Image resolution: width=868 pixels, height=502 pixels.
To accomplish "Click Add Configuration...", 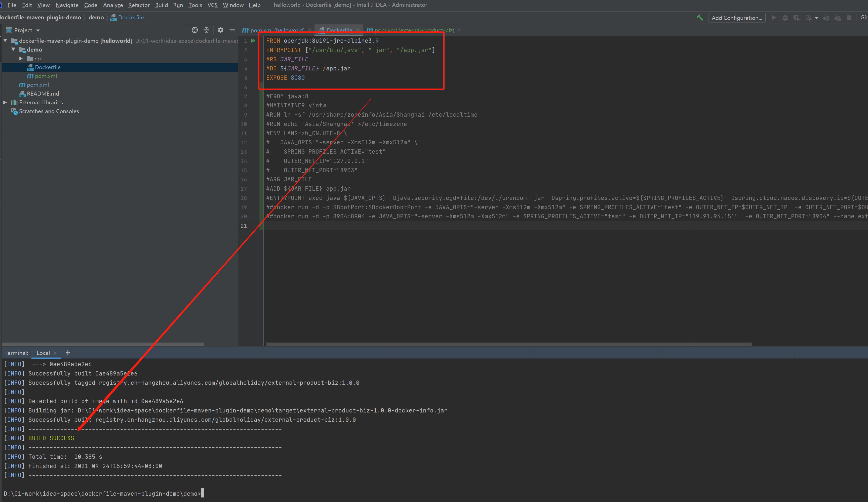I will click(737, 18).
